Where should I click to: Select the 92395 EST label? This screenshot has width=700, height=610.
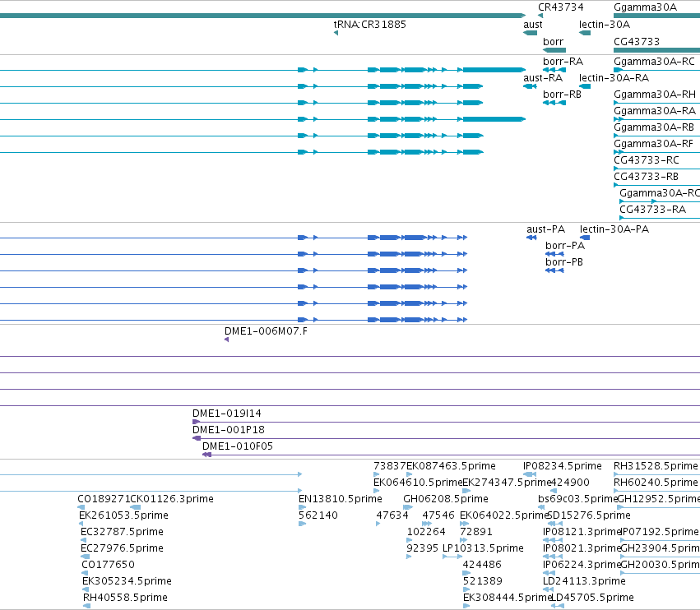click(422, 548)
